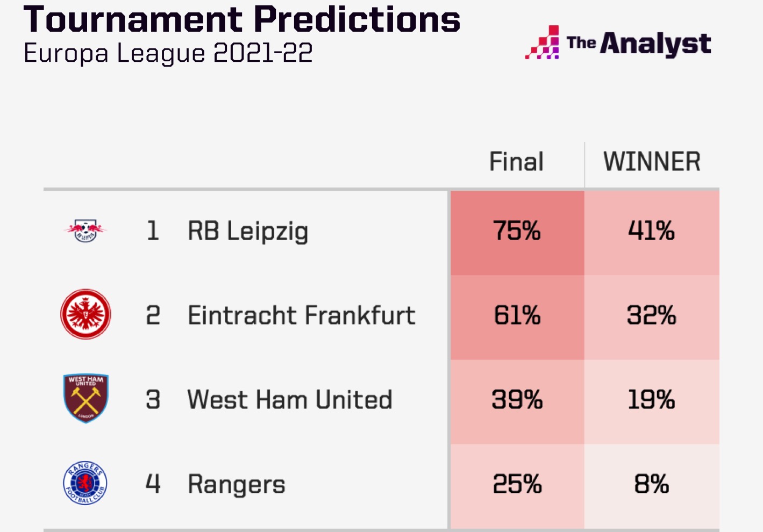This screenshot has height=532, width=763.
Task: Click the Eintracht Frankfurt eagle crest
Action: tap(85, 314)
